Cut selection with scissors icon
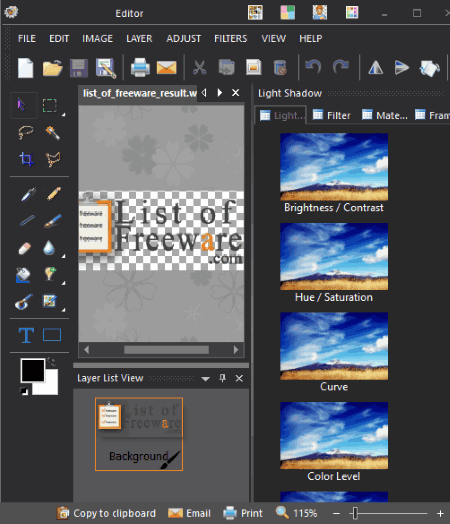The image size is (450, 524). pyautogui.click(x=199, y=68)
